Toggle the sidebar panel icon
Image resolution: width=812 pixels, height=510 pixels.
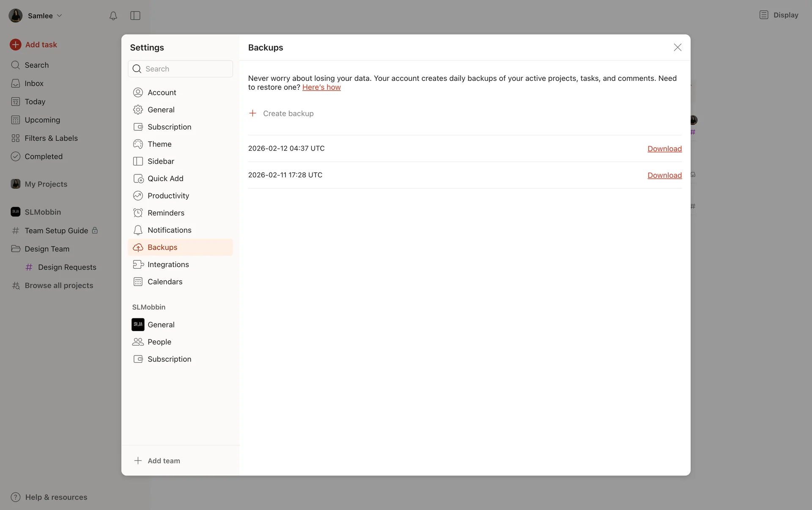[x=135, y=16]
